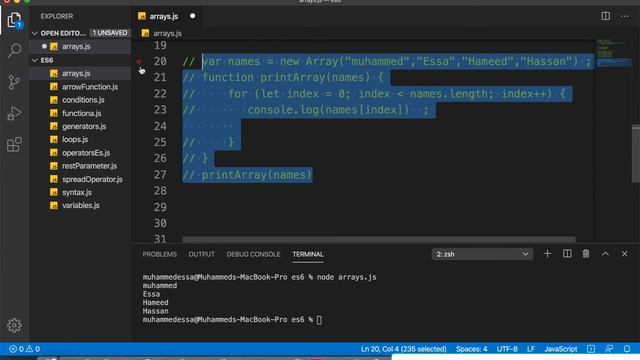The height and width of the screenshot is (360, 640).
Task: Open arrays.js in ES6 folder
Action: (80, 73)
